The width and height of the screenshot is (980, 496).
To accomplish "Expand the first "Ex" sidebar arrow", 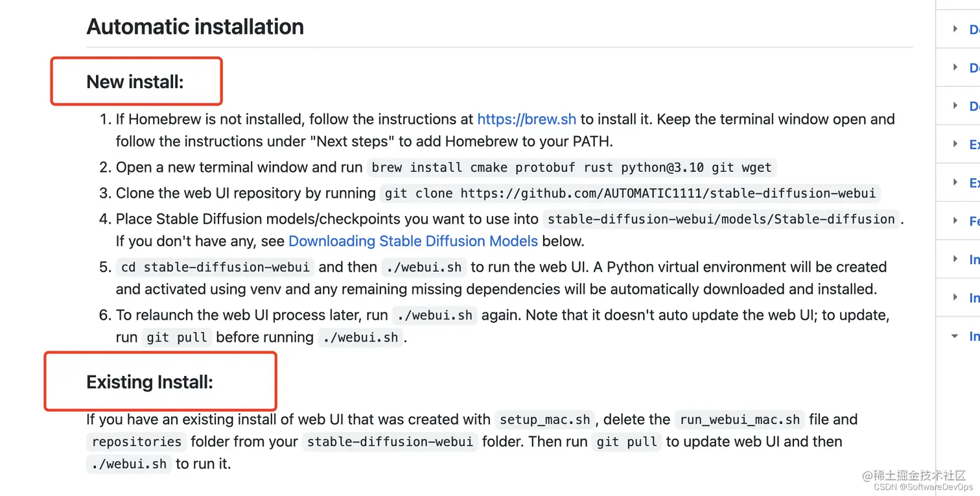I will (955, 143).
